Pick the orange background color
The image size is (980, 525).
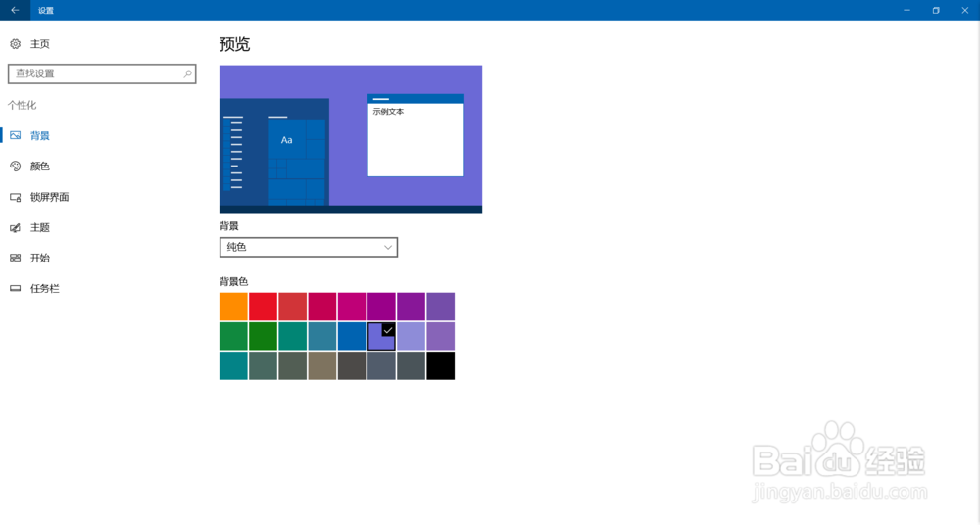[x=234, y=307]
